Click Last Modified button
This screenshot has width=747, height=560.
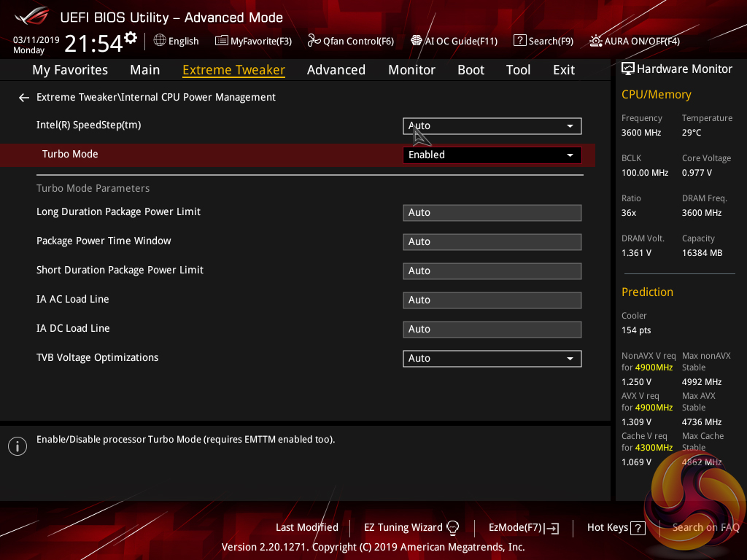pos(307,528)
